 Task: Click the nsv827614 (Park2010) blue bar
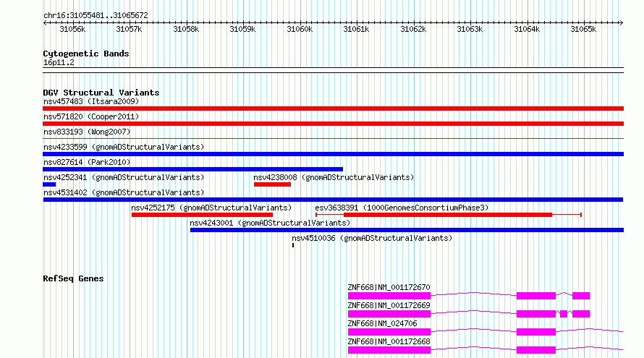point(192,169)
